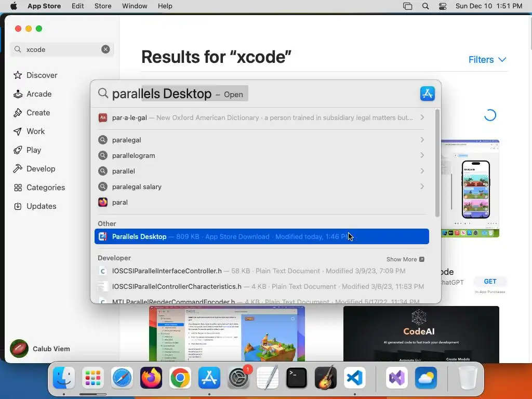
Task: Click the Stage Manager menu bar icon
Action: point(407,6)
